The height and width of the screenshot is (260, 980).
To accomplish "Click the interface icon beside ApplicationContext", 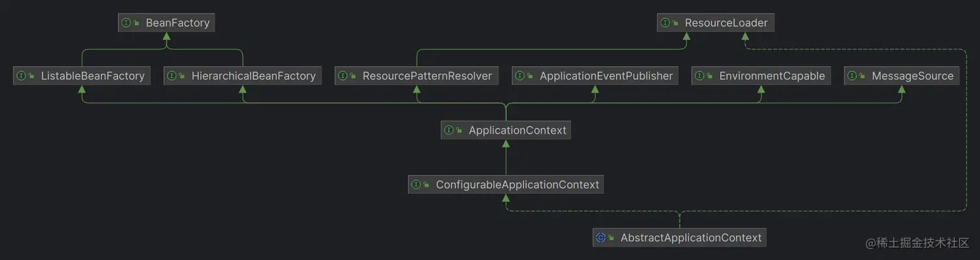I will [449, 130].
